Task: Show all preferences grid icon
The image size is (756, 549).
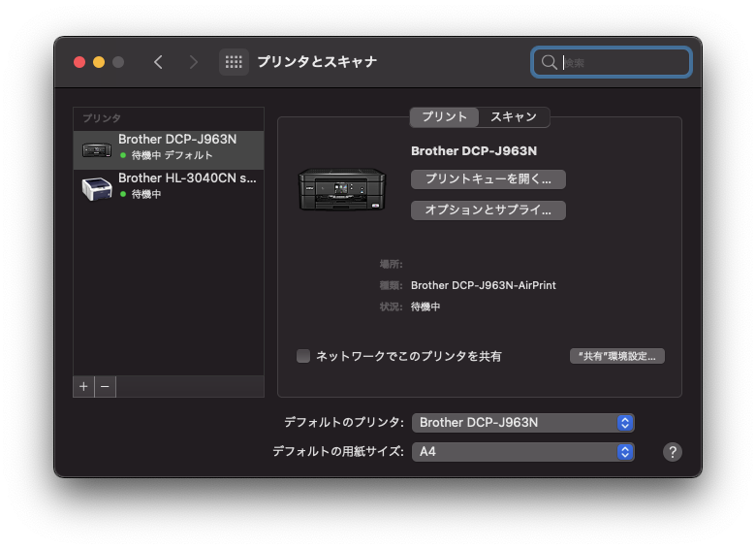Action: (234, 62)
